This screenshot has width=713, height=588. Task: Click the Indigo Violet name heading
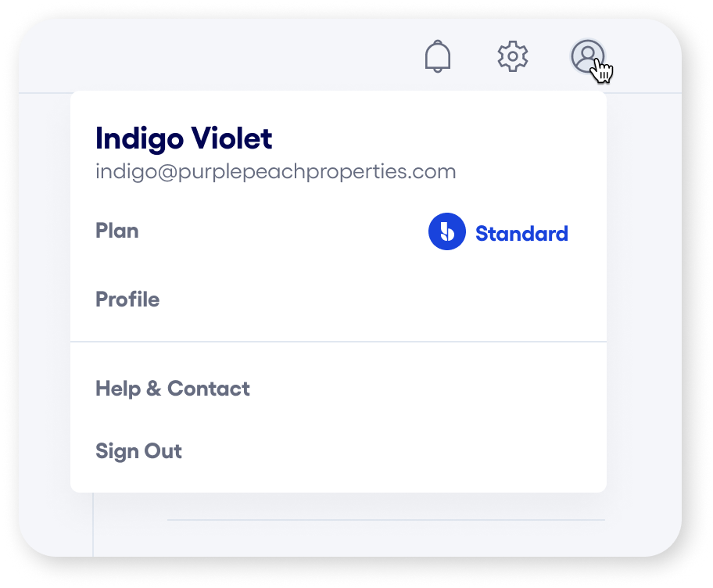184,139
